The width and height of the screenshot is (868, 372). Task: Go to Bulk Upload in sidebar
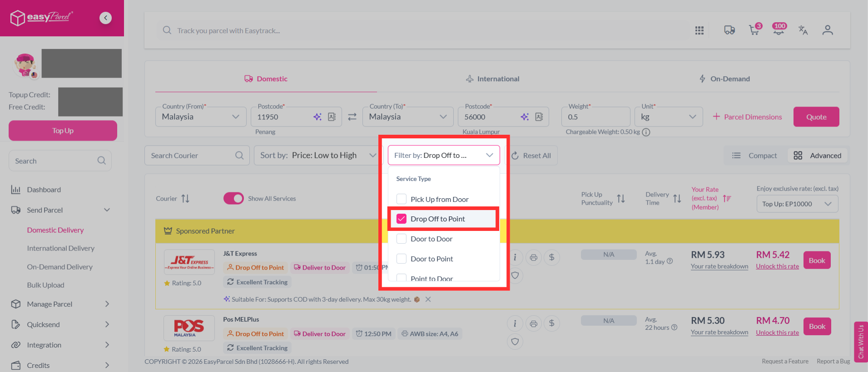point(46,285)
